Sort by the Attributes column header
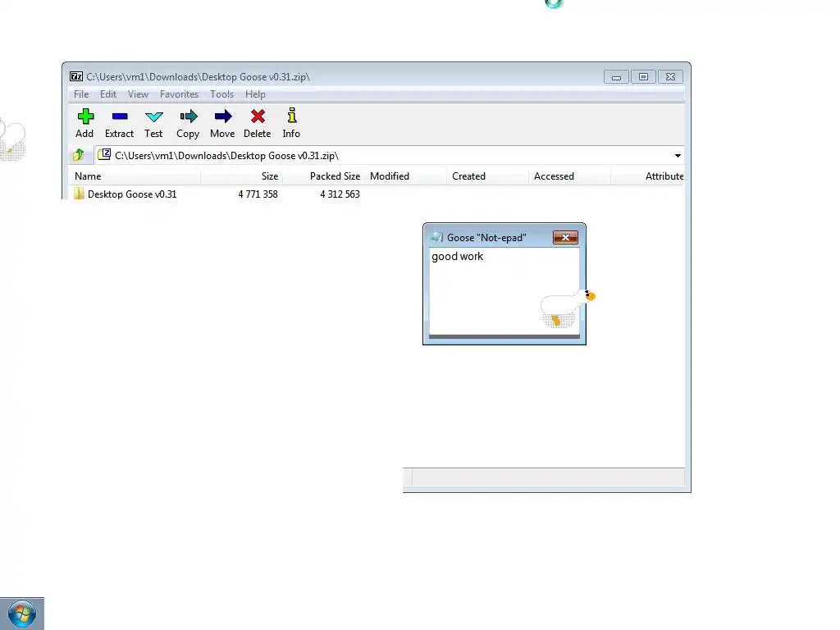840x630 pixels. pyautogui.click(x=648, y=176)
